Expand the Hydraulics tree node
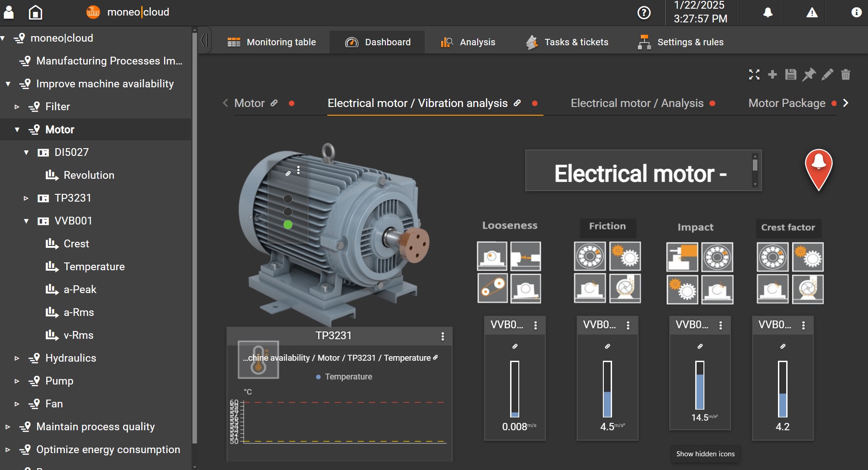The width and height of the screenshot is (868, 470). point(17,358)
